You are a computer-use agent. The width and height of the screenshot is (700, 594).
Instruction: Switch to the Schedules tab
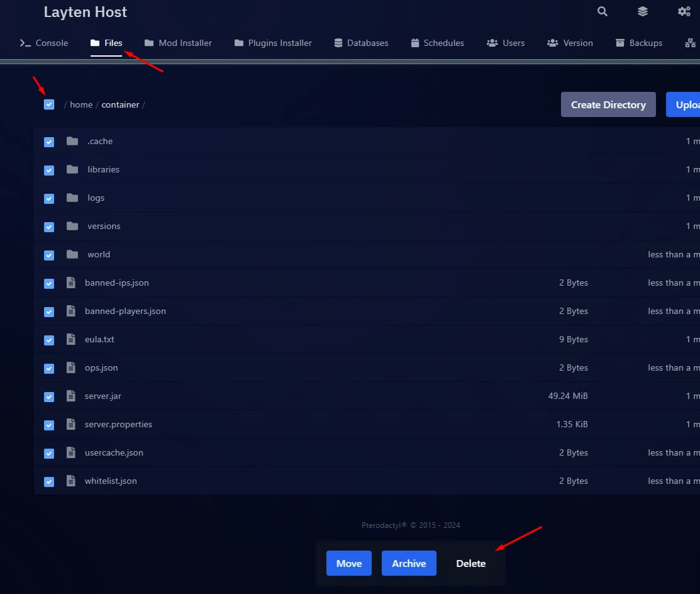coord(438,43)
